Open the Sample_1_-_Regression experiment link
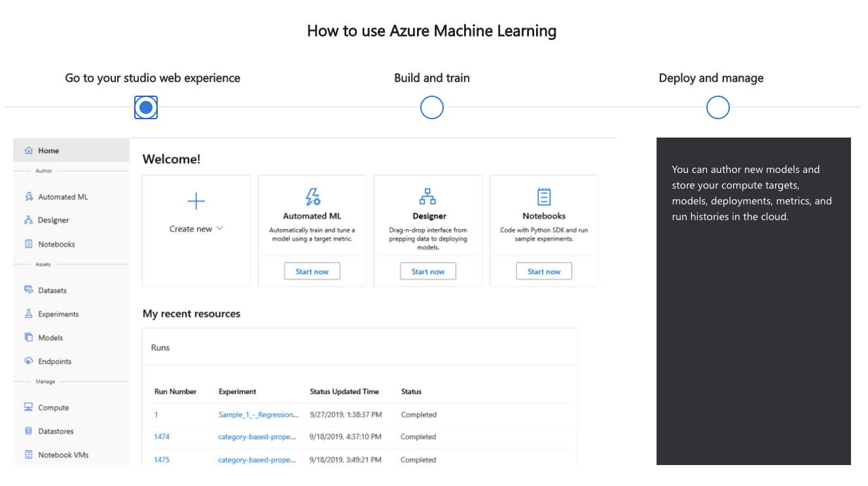Viewport: 868px width, 486px height. pos(259,415)
